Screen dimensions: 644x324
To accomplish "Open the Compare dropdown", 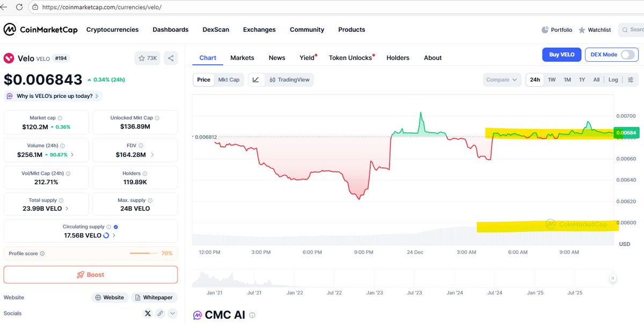I will 502,80.
